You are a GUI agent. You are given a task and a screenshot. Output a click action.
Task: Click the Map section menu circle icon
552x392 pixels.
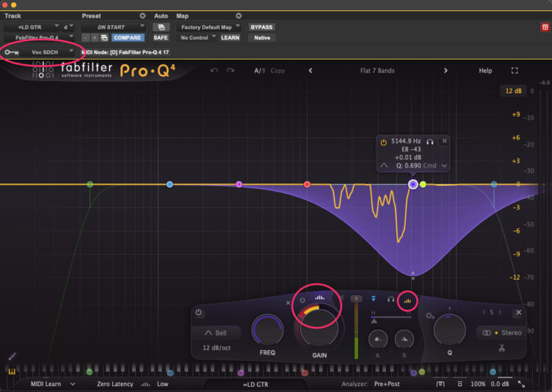(x=239, y=16)
